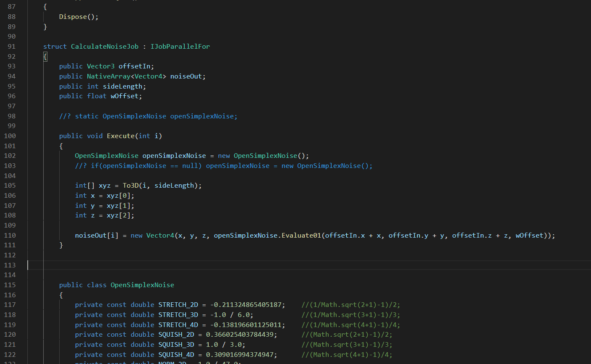Click the comment //(1/Math.sqrt(2+1)-1)/2;
This screenshot has width=591, height=364.
351,305
